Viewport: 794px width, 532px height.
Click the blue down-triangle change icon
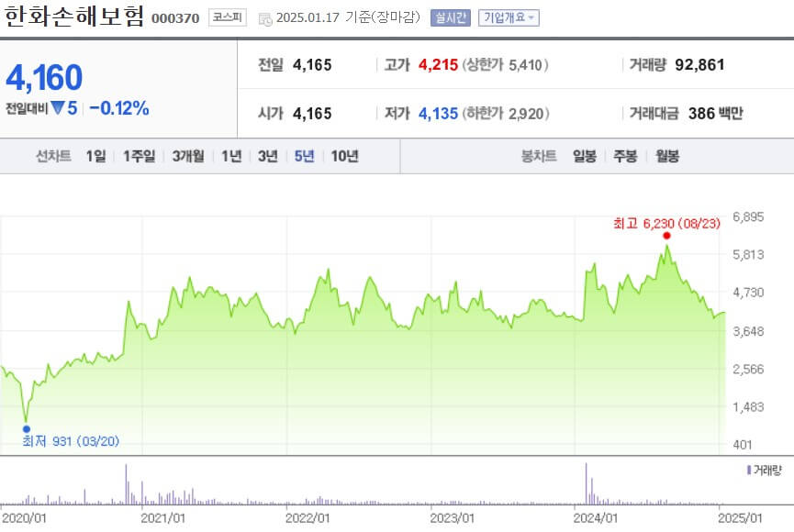click(x=57, y=108)
